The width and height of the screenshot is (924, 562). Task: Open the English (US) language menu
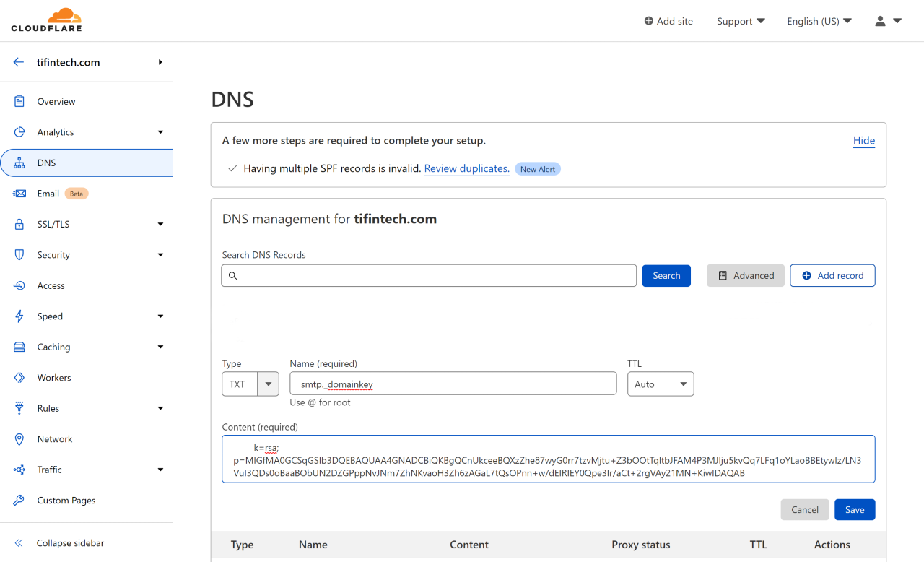pos(819,21)
